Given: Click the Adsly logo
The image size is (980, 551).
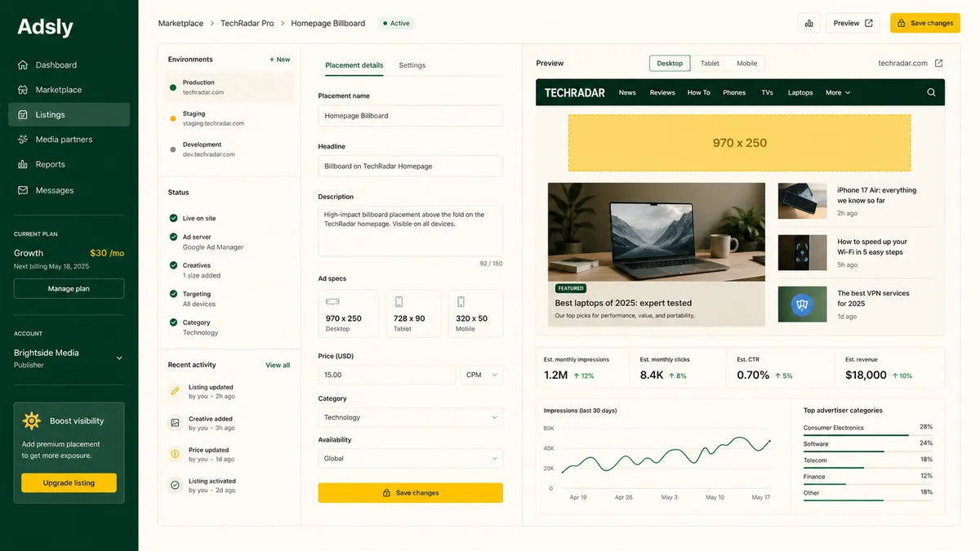Looking at the screenshot, I should (x=46, y=27).
